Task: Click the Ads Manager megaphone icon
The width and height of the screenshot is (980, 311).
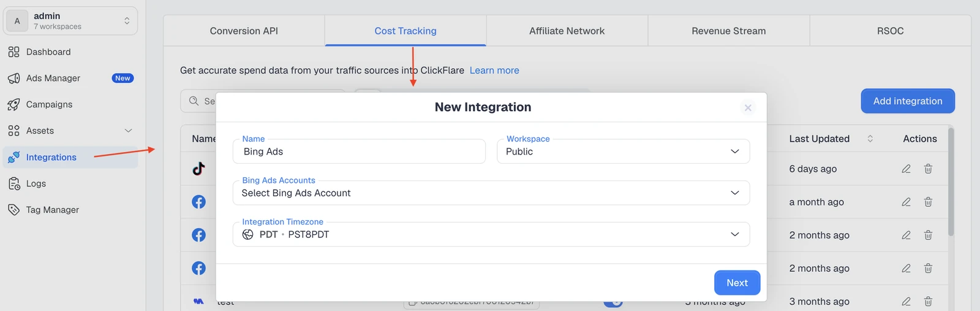Action: pyautogui.click(x=13, y=79)
